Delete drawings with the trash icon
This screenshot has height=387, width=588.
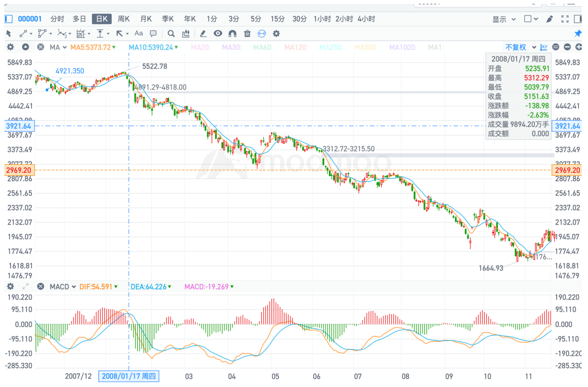(247, 34)
